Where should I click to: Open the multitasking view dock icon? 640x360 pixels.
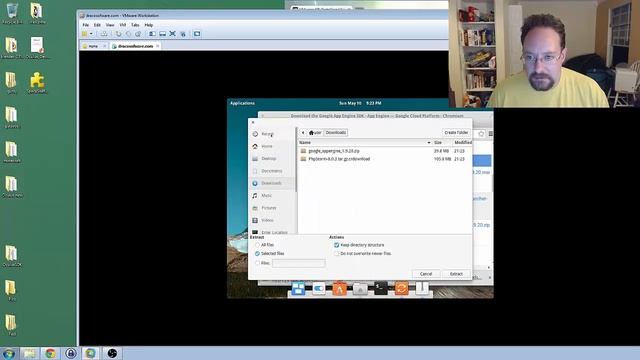(x=298, y=289)
